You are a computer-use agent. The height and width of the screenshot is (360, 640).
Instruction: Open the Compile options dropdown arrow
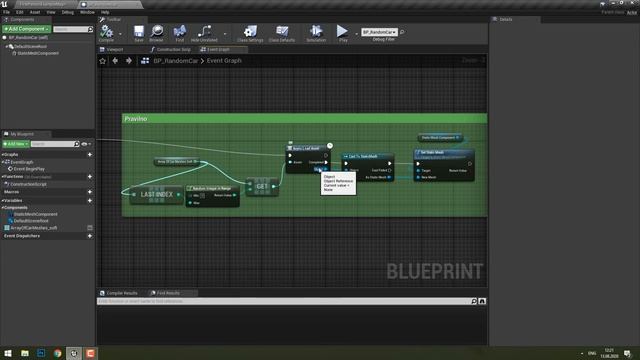pos(120,34)
